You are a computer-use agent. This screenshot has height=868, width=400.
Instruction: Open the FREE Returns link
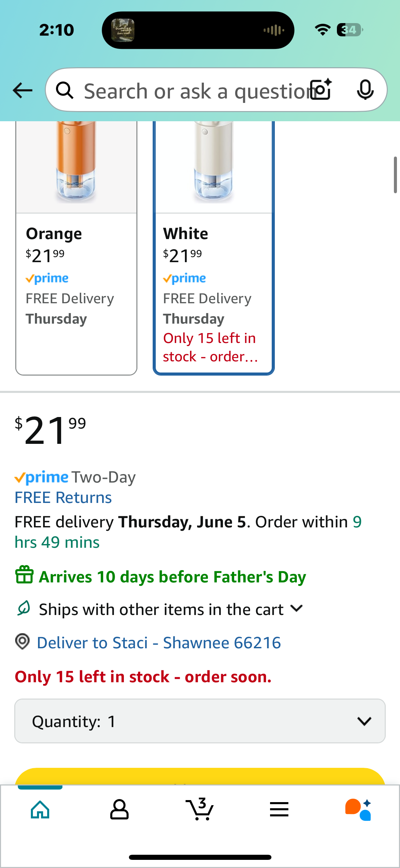(x=63, y=498)
